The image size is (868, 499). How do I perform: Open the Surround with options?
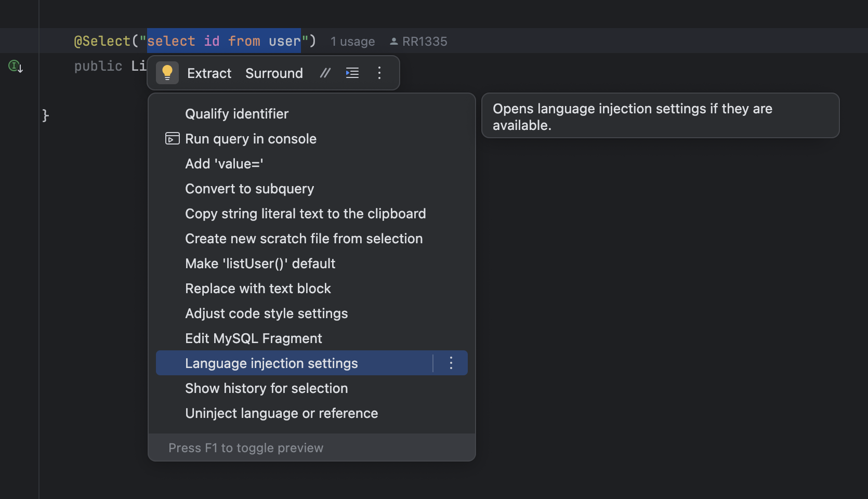coord(274,73)
